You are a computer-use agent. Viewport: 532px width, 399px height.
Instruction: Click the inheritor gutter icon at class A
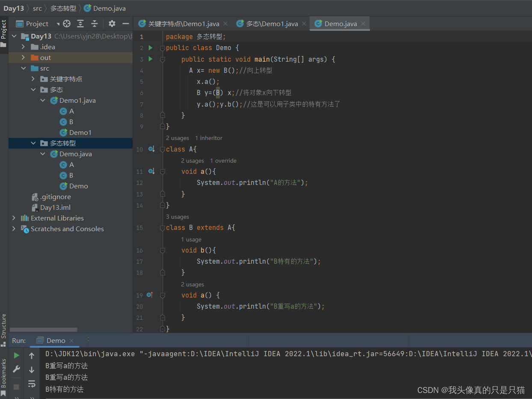[151, 149]
